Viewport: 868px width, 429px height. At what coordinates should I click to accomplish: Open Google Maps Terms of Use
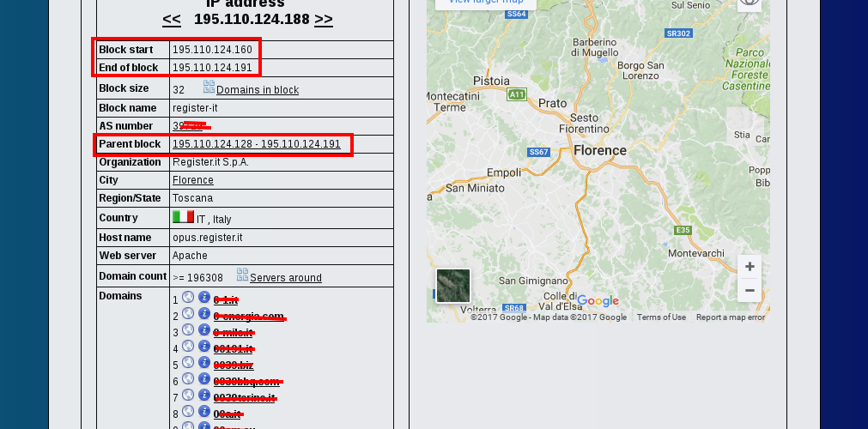[x=661, y=317]
